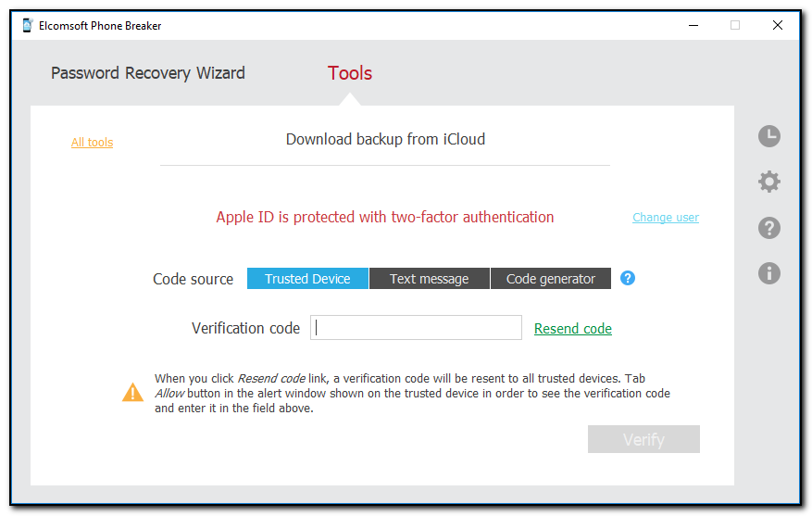Image resolution: width=812 pixels, height=516 pixels.
Task: Follow the Change user link
Action: pos(666,218)
